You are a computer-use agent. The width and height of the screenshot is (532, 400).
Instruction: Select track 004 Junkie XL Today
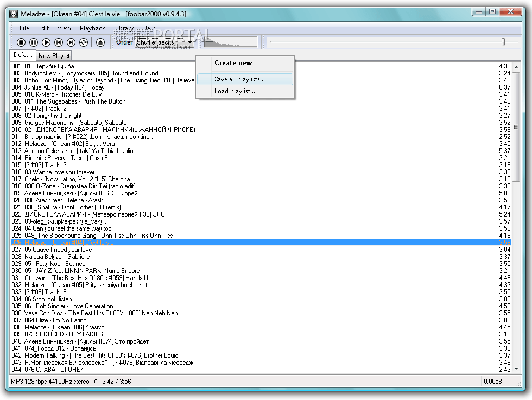pos(261,87)
